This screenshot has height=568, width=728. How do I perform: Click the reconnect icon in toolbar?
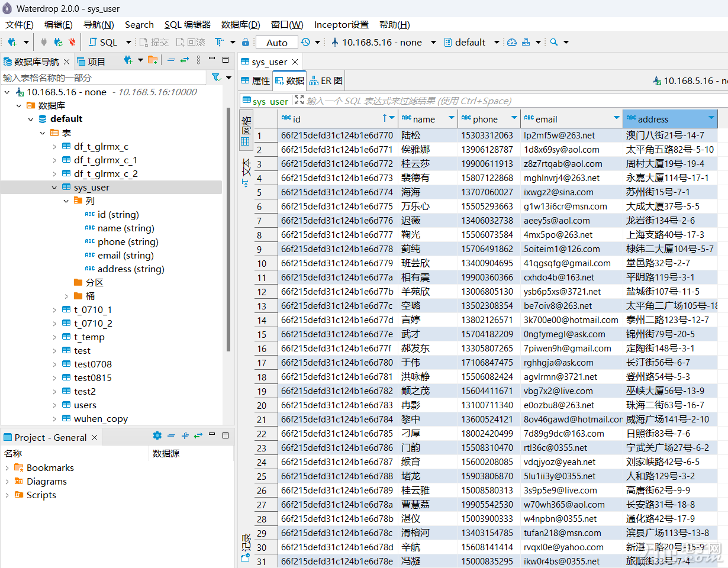pos(58,42)
